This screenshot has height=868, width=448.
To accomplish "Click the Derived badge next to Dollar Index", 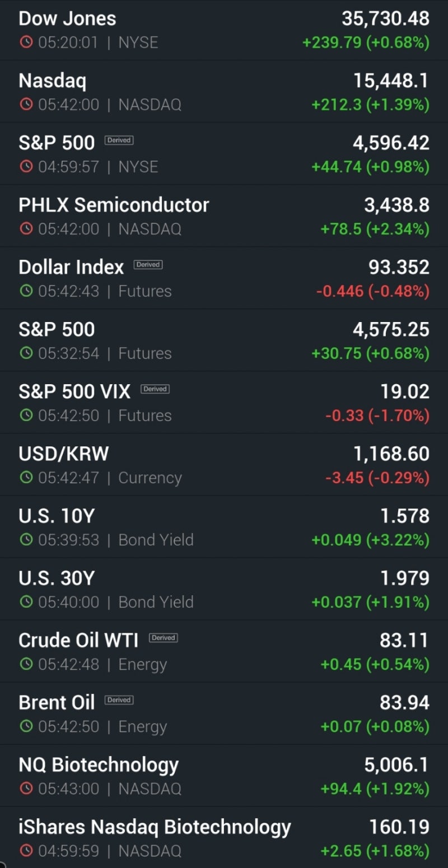I will (148, 265).
